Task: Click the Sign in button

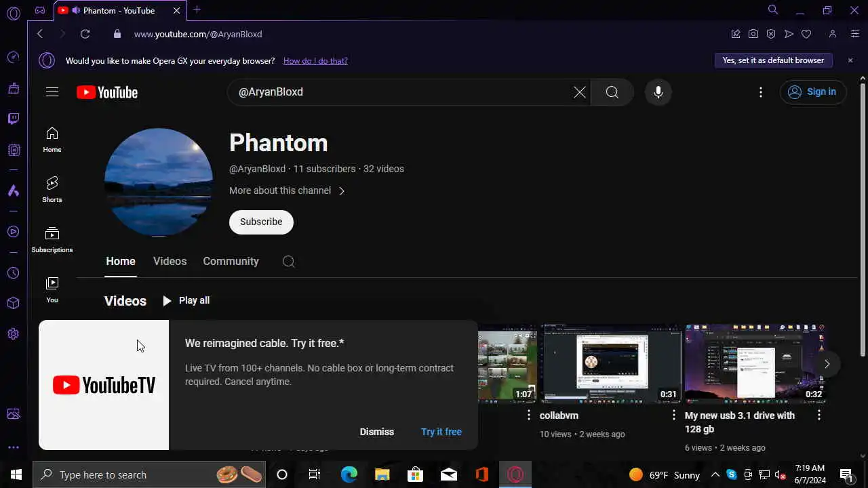Action: [x=813, y=92]
